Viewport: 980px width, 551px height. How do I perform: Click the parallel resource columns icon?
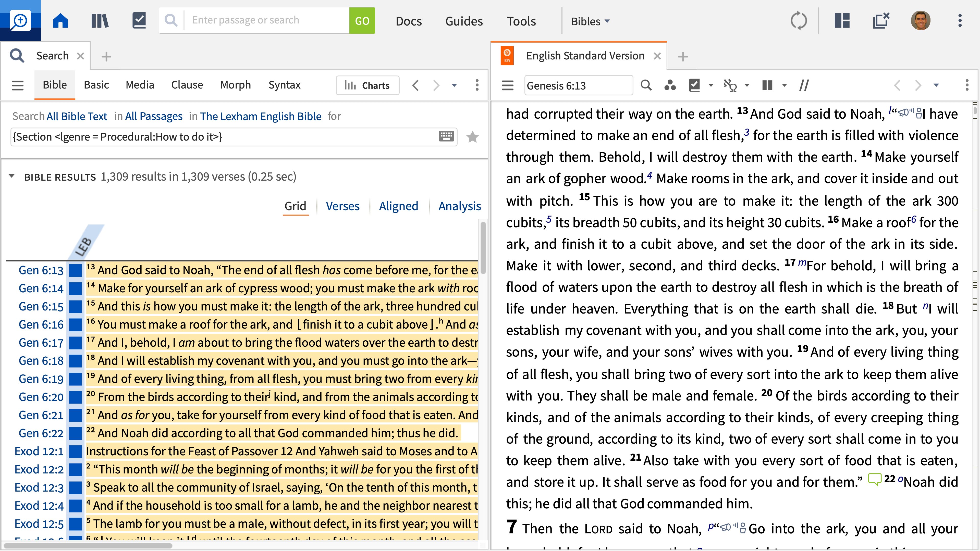tap(767, 85)
